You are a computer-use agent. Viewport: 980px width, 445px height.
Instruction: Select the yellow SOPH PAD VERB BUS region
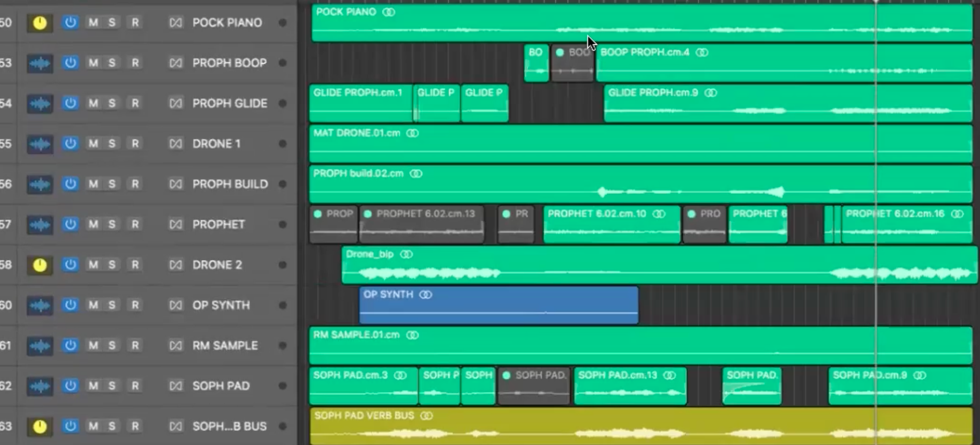pos(641,426)
